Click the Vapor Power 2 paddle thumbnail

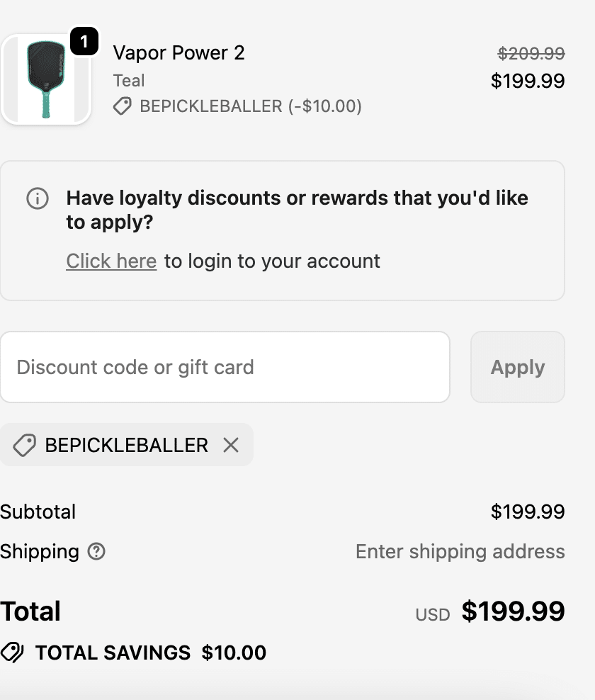(x=45, y=79)
